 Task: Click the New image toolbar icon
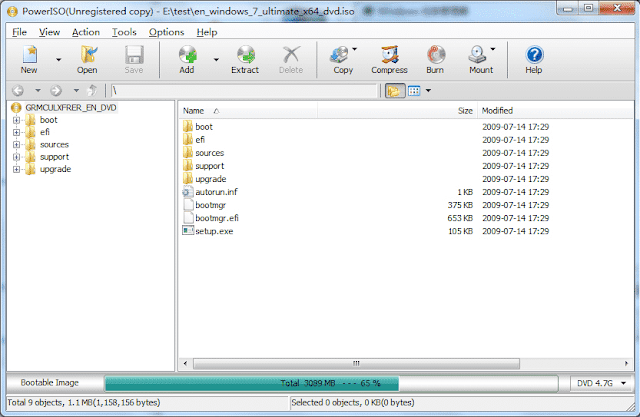30,55
